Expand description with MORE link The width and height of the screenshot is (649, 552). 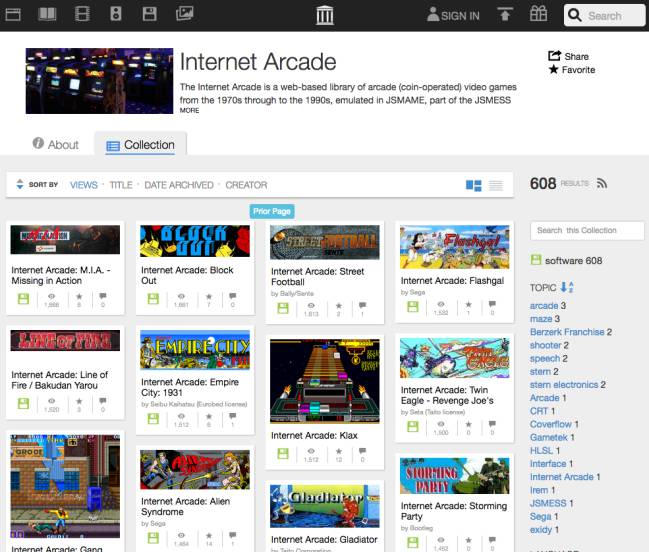(x=189, y=110)
